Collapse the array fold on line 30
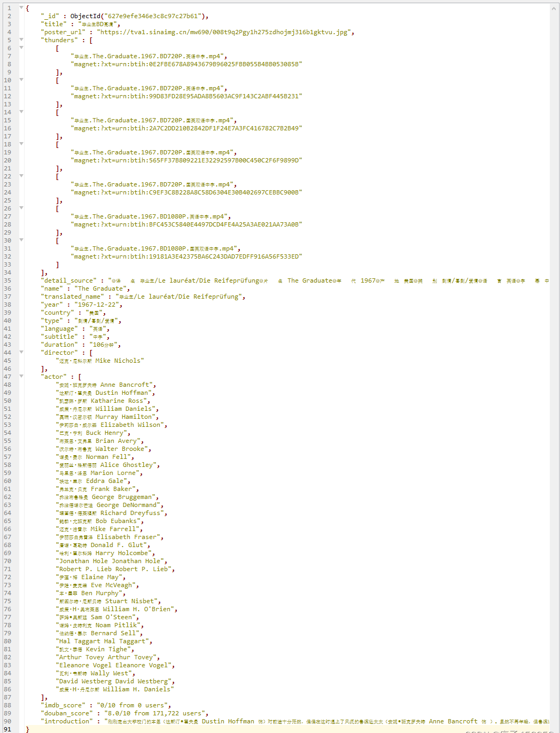 (x=21, y=240)
